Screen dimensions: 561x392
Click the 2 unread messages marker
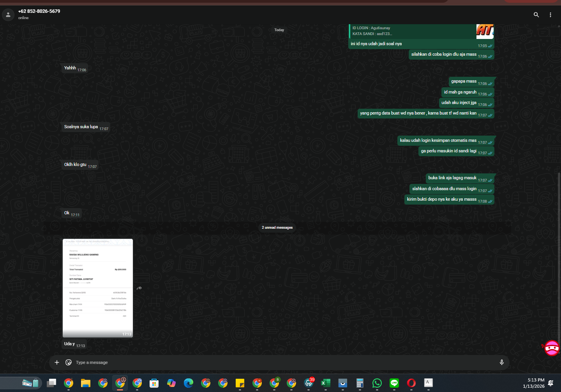[x=277, y=228]
